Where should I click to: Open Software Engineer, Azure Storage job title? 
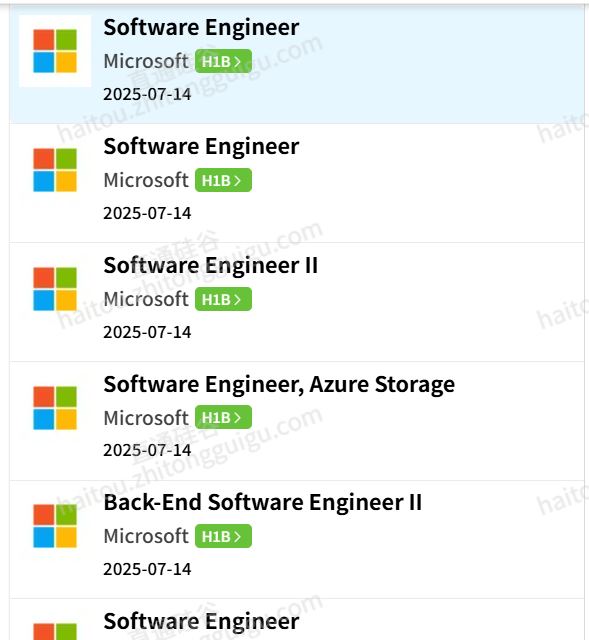coord(279,384)
